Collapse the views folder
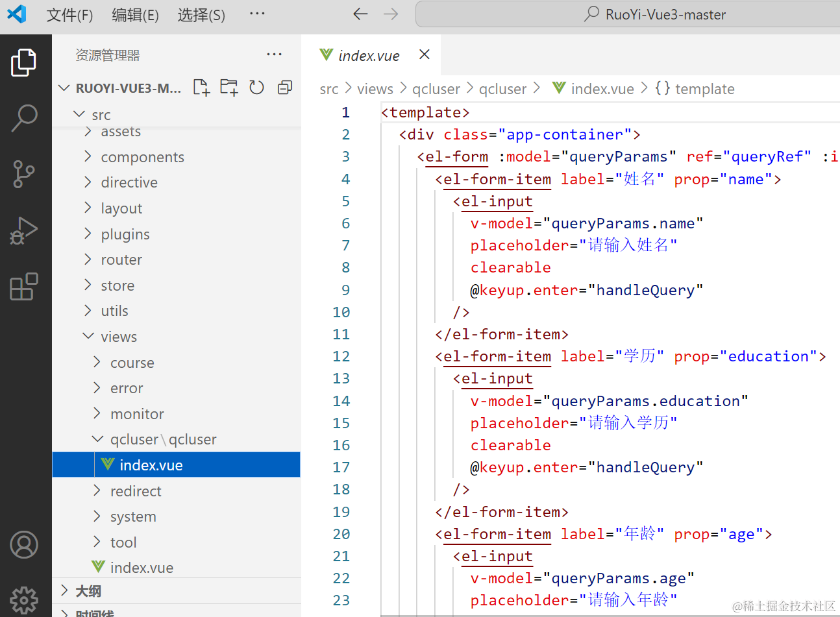Viewport: 840px width, 617px height. [x=119, y=337]
